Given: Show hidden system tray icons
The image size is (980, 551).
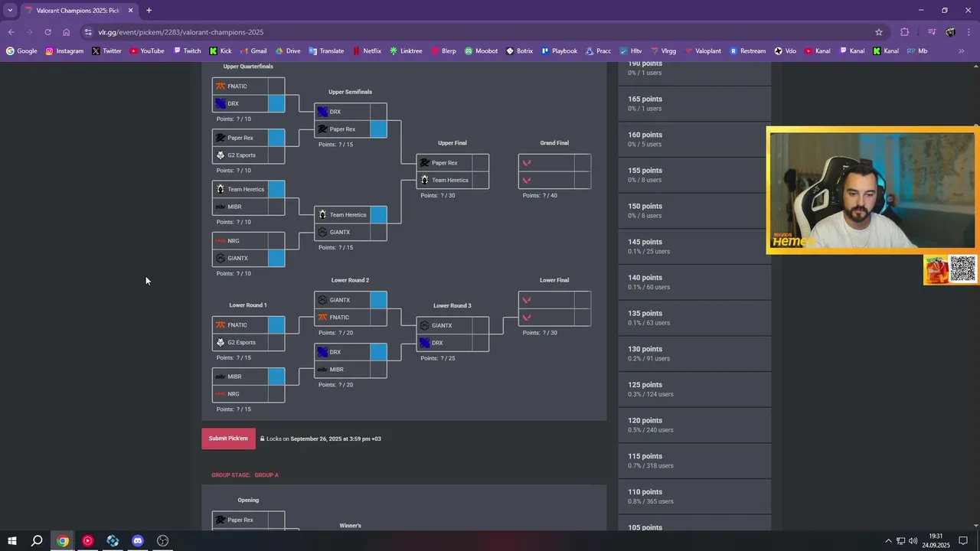Looking at the screenshot, I should [x=888, y=541].
